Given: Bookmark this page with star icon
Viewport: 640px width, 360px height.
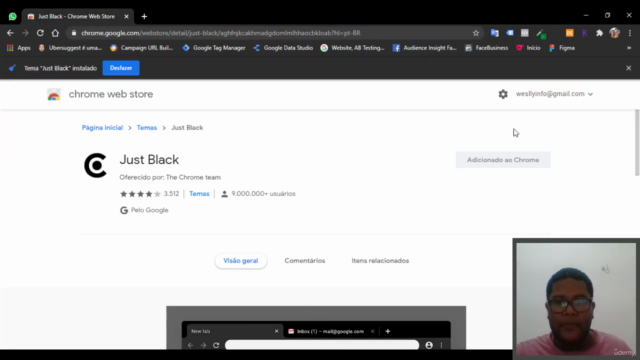Looking at the screenshot, I should (x=476, y=33).
